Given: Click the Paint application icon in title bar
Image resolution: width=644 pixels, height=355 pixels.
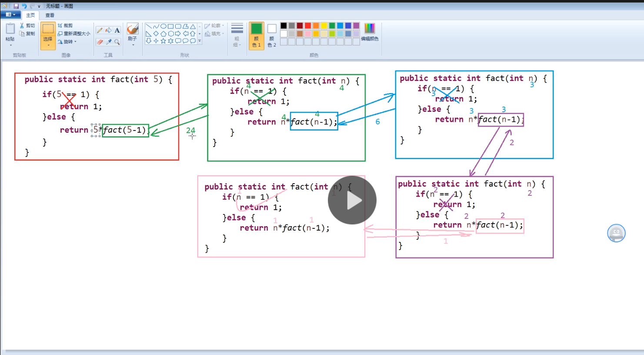Looking at the screenshot, I should tap(4, 6).
